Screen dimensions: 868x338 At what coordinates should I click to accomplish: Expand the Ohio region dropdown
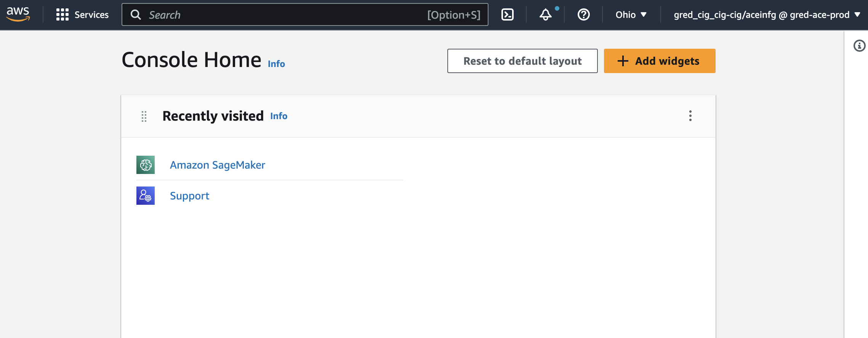(x=631, y=15)
